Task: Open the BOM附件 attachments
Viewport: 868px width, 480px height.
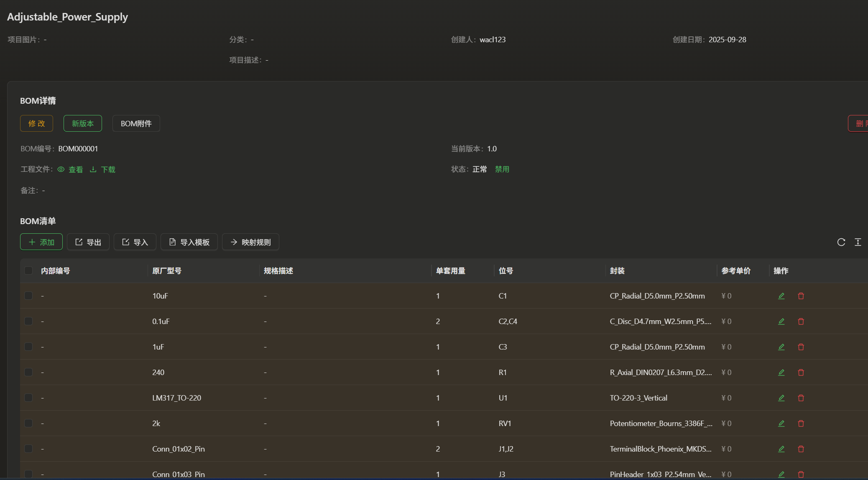Action: 136,123
